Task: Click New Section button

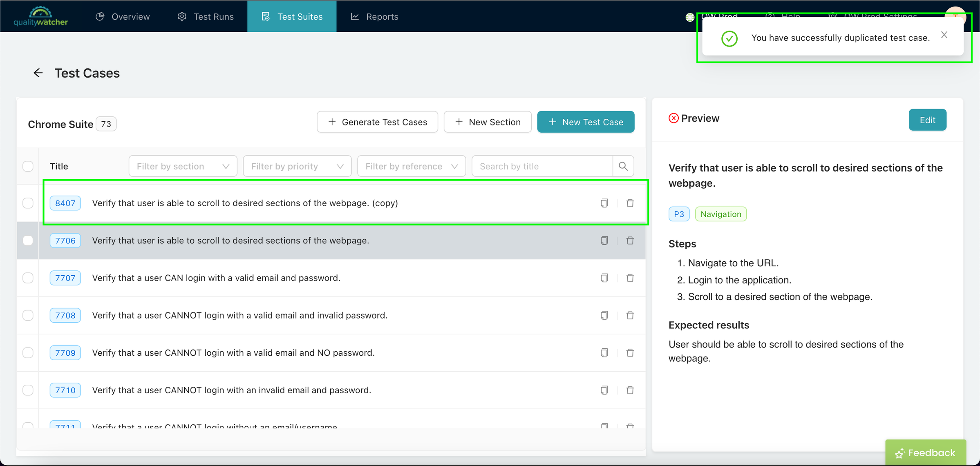Action: (488, 122)
